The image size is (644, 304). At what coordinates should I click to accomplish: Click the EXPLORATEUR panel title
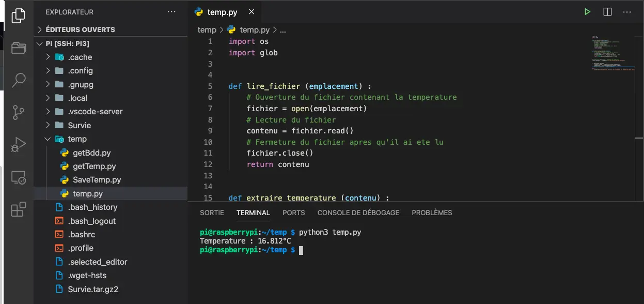pos(70,12)
